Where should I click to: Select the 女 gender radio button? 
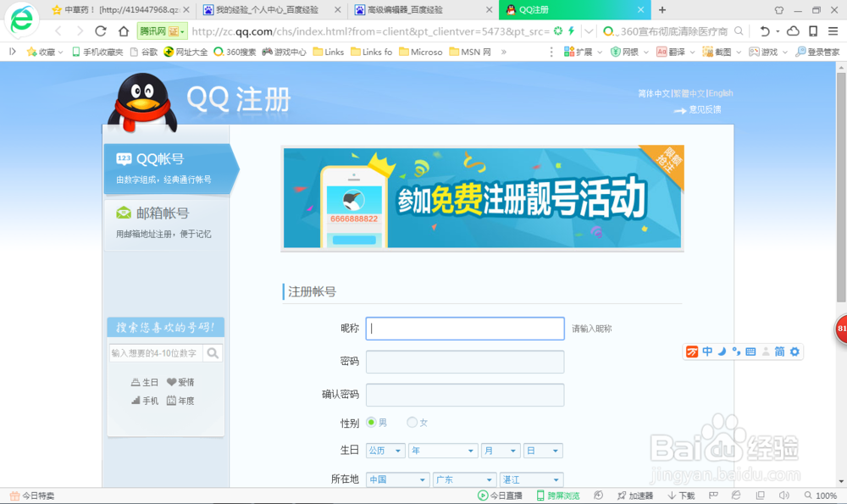[412, 423]
